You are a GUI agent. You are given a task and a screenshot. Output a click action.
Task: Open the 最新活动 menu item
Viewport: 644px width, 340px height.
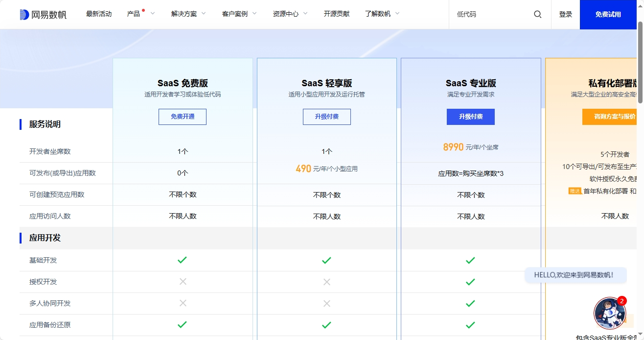[x=99, y=14]
